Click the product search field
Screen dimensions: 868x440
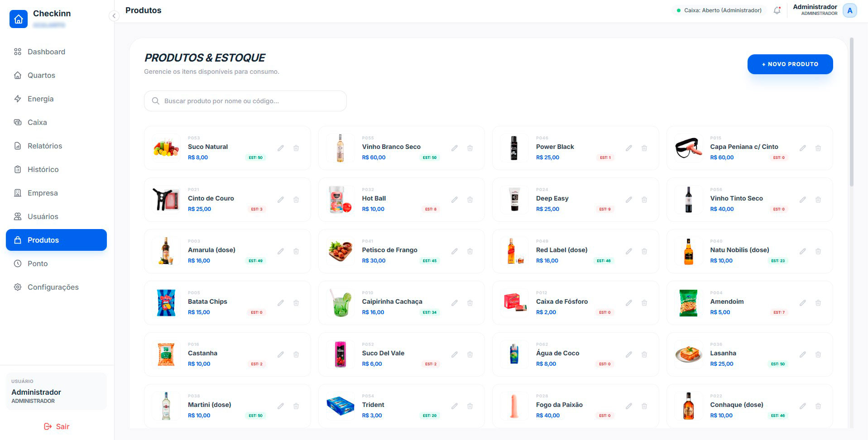point(245,101)
